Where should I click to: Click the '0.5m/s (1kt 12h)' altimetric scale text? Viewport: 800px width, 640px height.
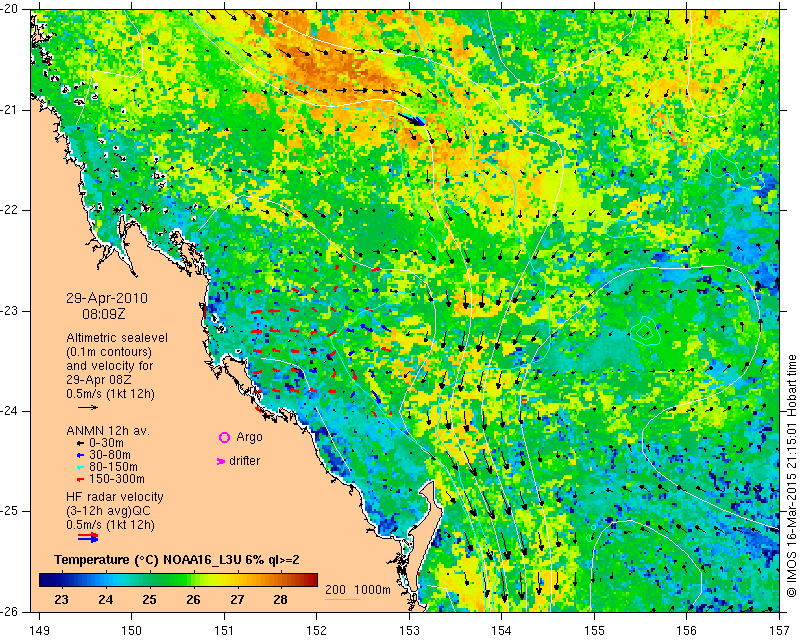[x=110, y=394]
